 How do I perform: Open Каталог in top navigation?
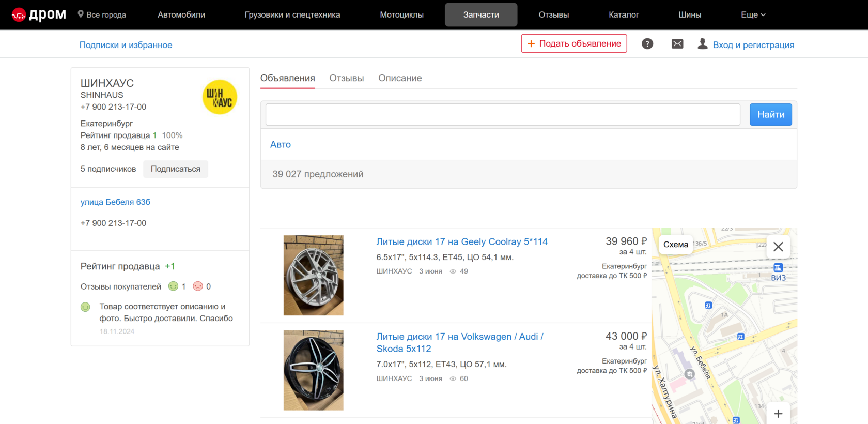point(624,14)
